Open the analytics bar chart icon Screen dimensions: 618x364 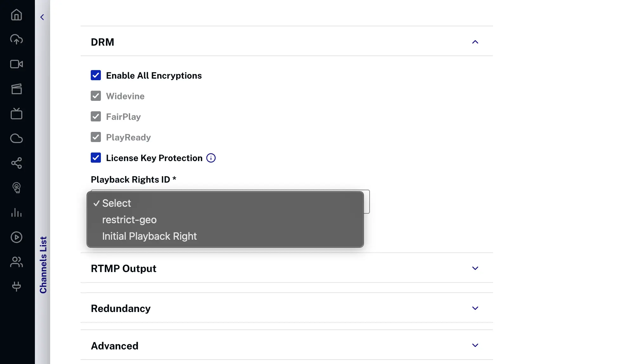(16, 212)
